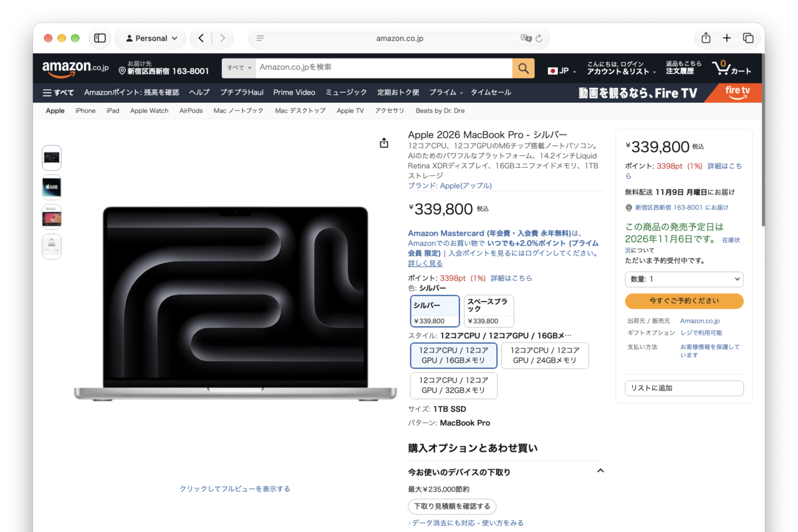Open the ブランド: Apple(アップル) link
798x532 pixels.
click(449, 186)
